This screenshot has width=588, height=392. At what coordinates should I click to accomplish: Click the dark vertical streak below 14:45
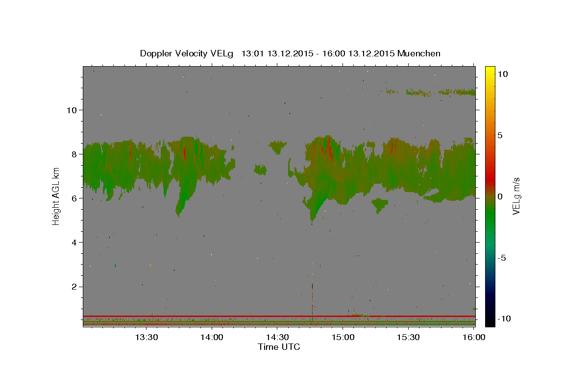312,296
